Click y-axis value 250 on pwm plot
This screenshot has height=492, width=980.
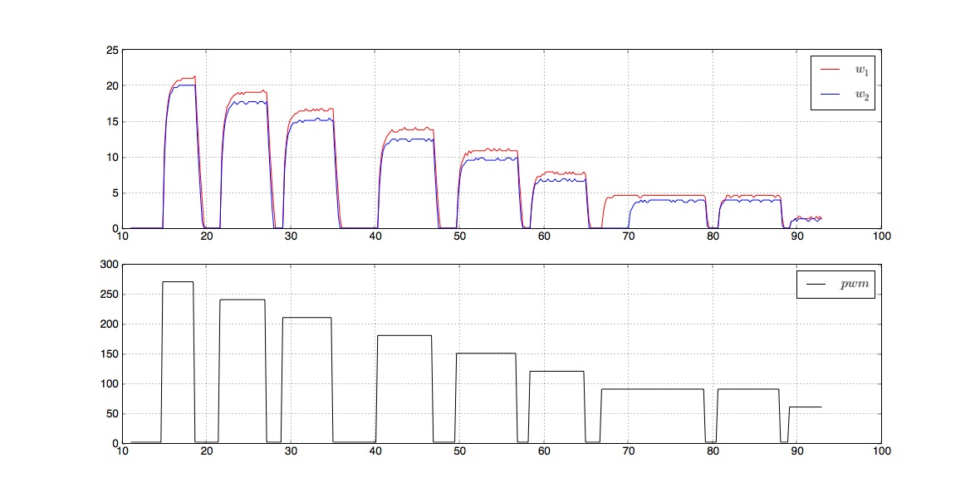tap(110, 295)
